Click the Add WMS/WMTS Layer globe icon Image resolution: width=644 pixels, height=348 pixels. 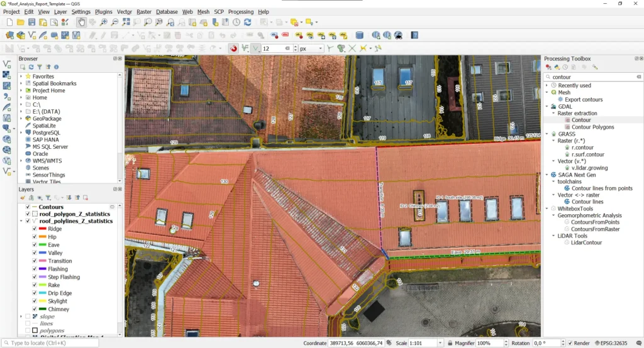click(x=6, y=139)
